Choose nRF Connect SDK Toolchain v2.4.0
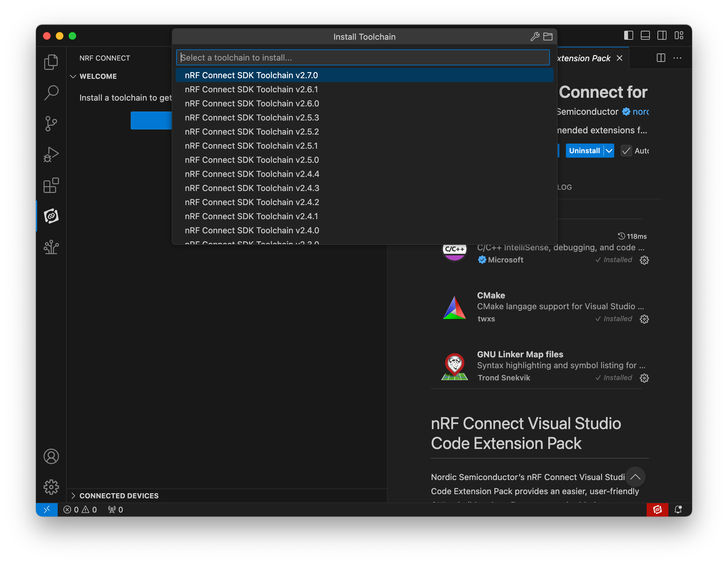The image size is (728, 564). click(x=364, y=230)
